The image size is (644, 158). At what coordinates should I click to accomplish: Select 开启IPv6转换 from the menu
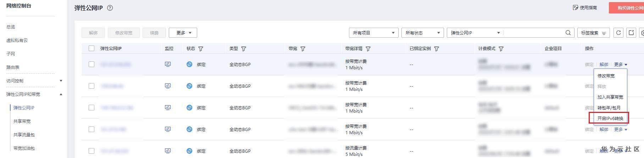[x=610, y=118]
